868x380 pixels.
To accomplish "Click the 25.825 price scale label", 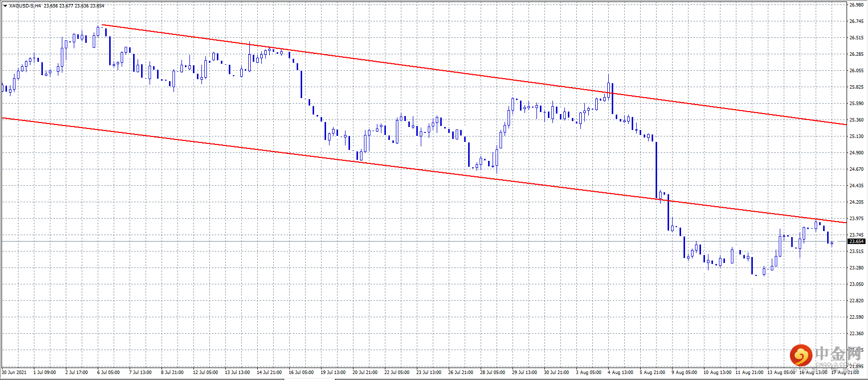I will tap(857, 87).
